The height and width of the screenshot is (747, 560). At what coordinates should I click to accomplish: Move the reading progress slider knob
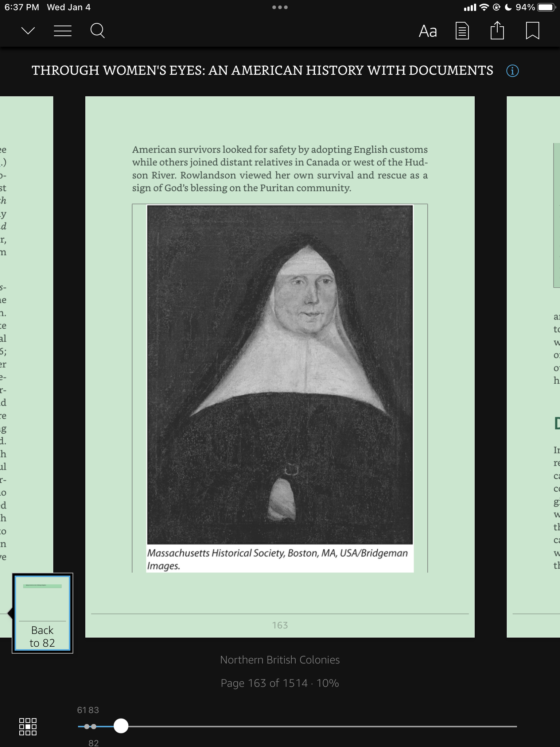pos(121,726)
